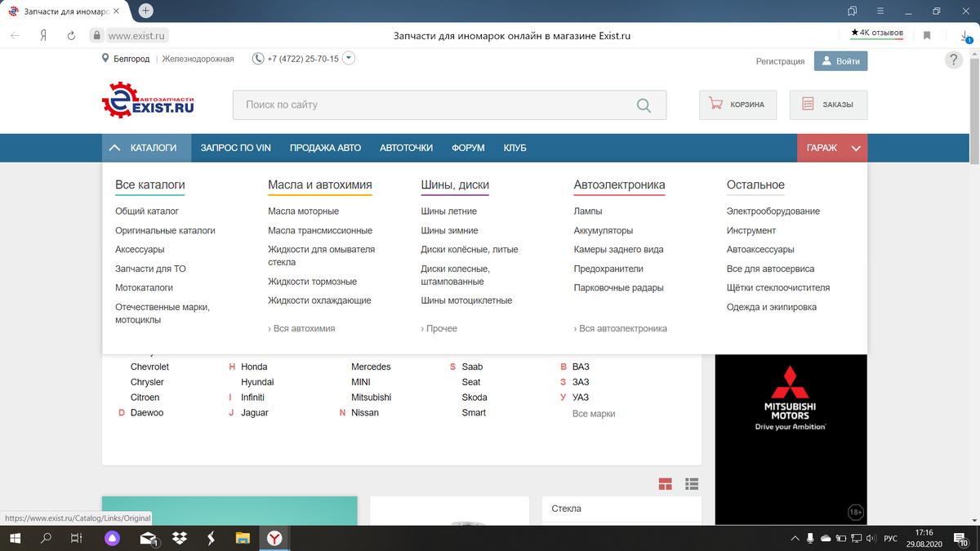Click the Регистрация link
This screenshot has width=980, height=551.
point(780,61)
